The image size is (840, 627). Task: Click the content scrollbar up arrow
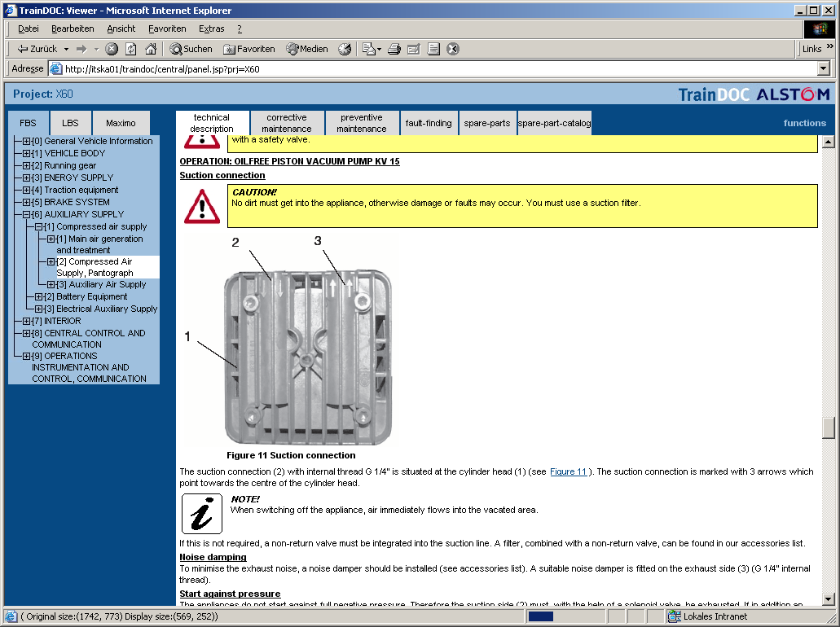[829, 142]
